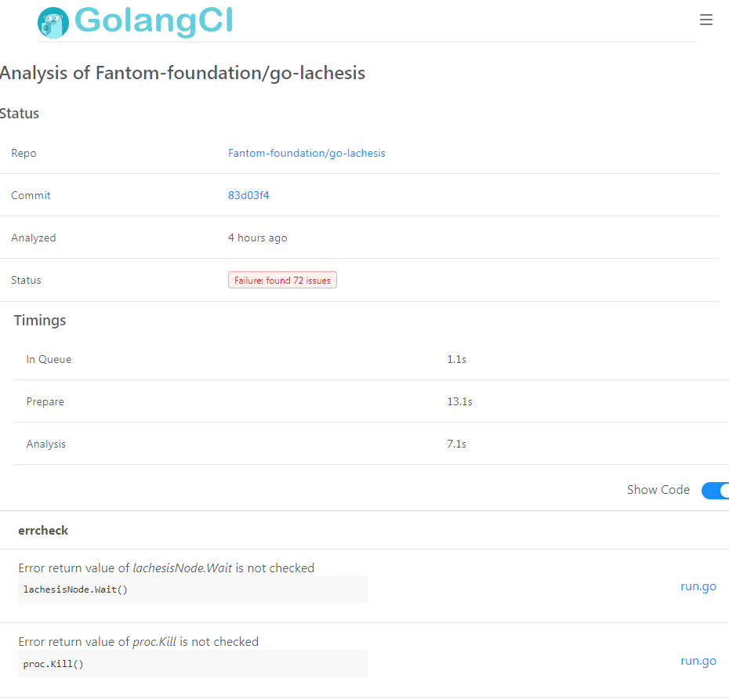Click the 'Failure: found 72 issues' badge

[x=282, y=281]
